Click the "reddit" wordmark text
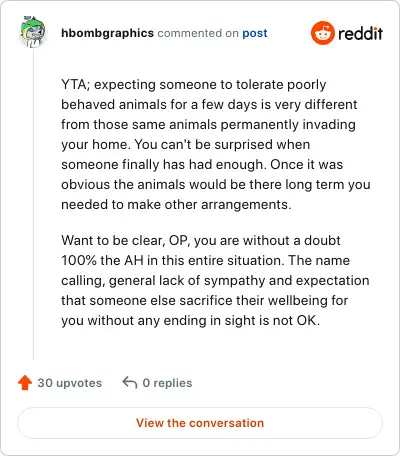 point(360,33)
